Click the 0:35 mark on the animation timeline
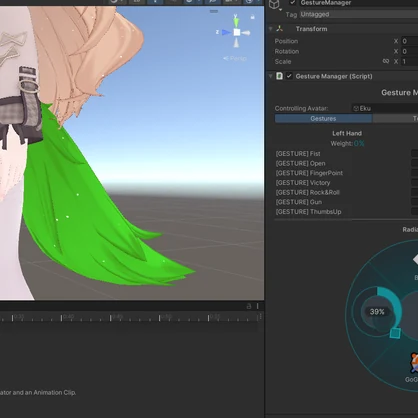 pyautogui.click(x=19, y=316)
